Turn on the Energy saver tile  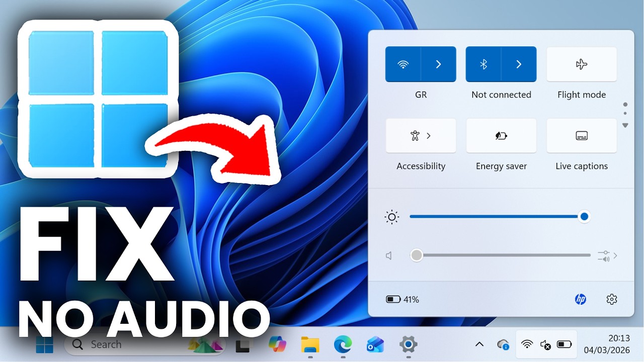[x=501, y=136]
